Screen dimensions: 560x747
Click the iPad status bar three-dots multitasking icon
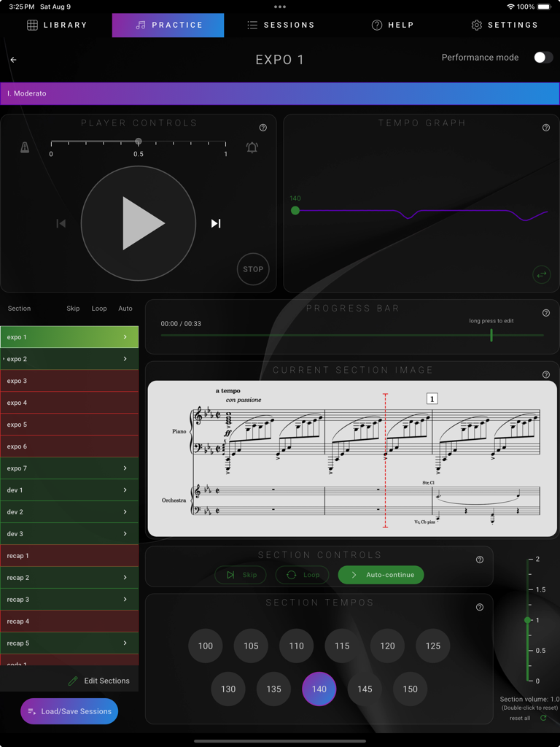point(280,7)
